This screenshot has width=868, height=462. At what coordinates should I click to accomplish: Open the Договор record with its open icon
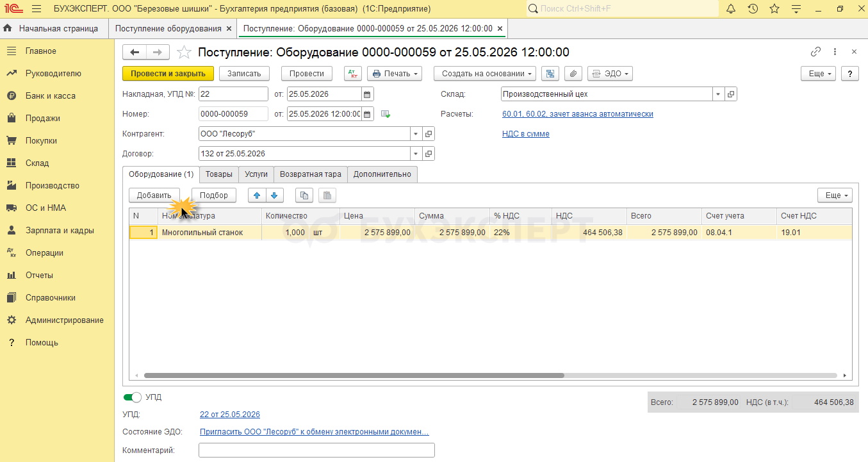429,154
